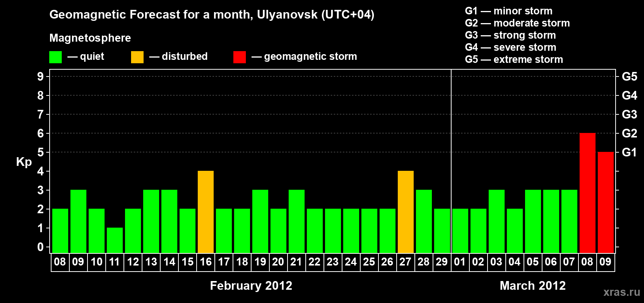Click the red geomagnetic storm legend swatch

tap(239, 57)
